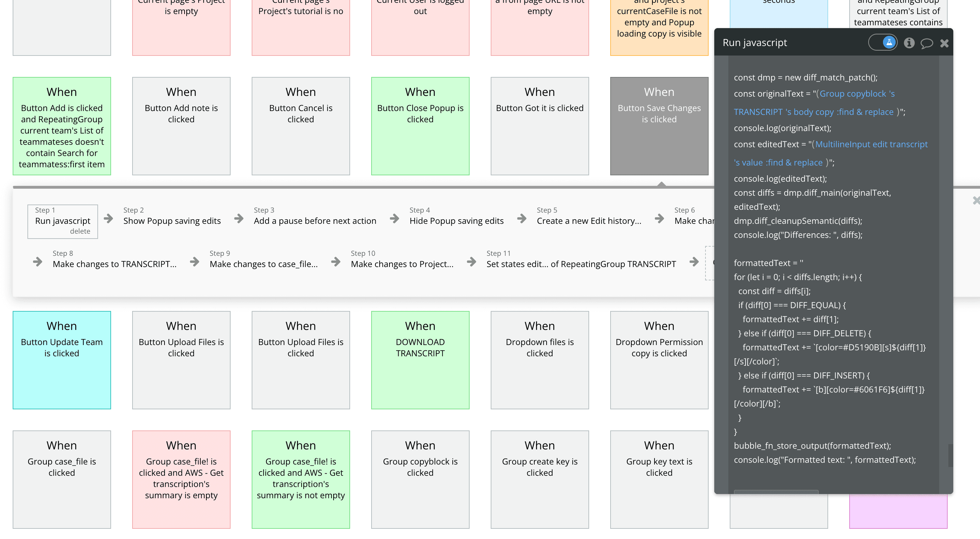The width and height of the screenshot is (980, 539).
Task: Toggle the experiment mode switch on Run javascript panel
Action: (x=883, y=43)
